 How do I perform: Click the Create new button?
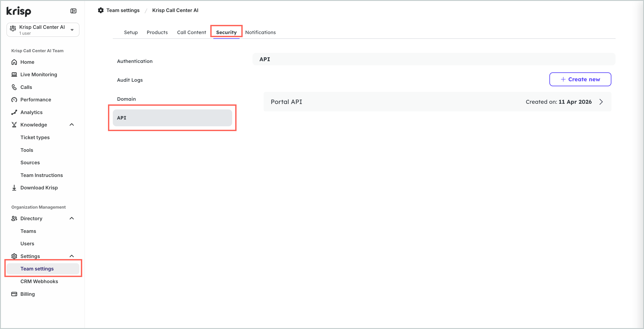click(580, 80)
